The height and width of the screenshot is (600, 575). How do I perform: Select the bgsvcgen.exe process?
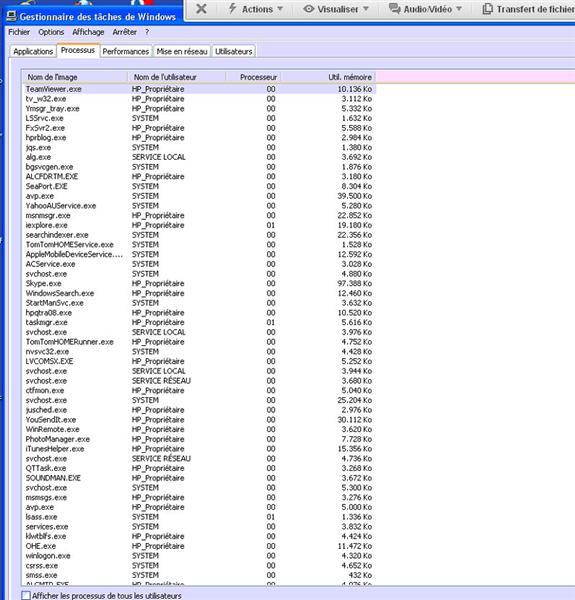(x=199, y=167)
